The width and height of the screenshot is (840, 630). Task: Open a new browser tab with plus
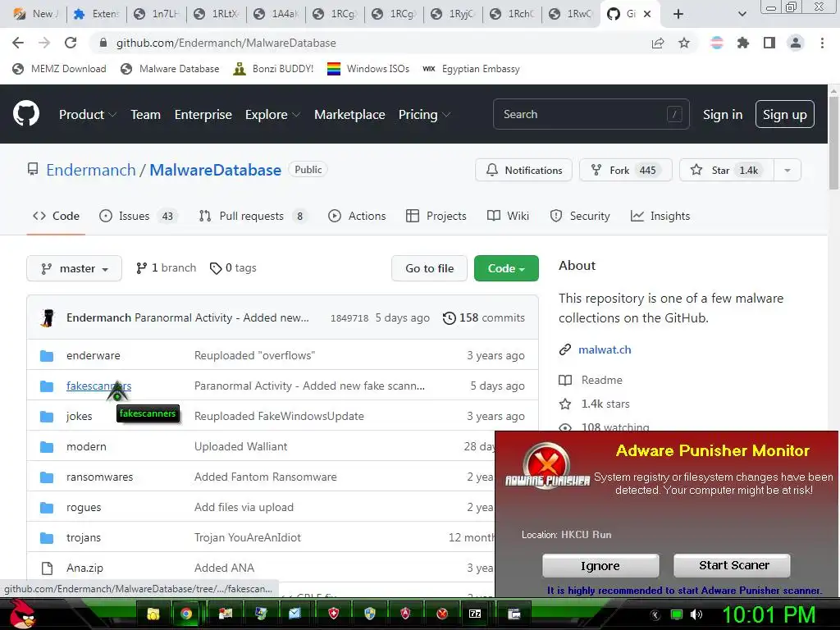coord(678,14)
